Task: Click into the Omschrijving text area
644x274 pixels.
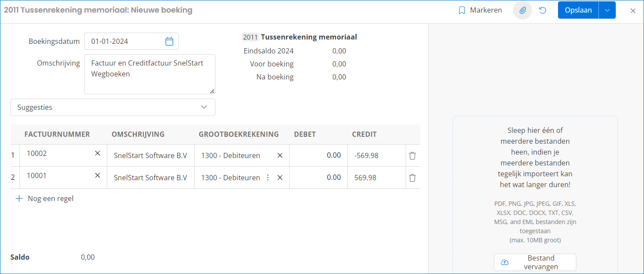Action: pyautogui.click(x=149, y=74)
